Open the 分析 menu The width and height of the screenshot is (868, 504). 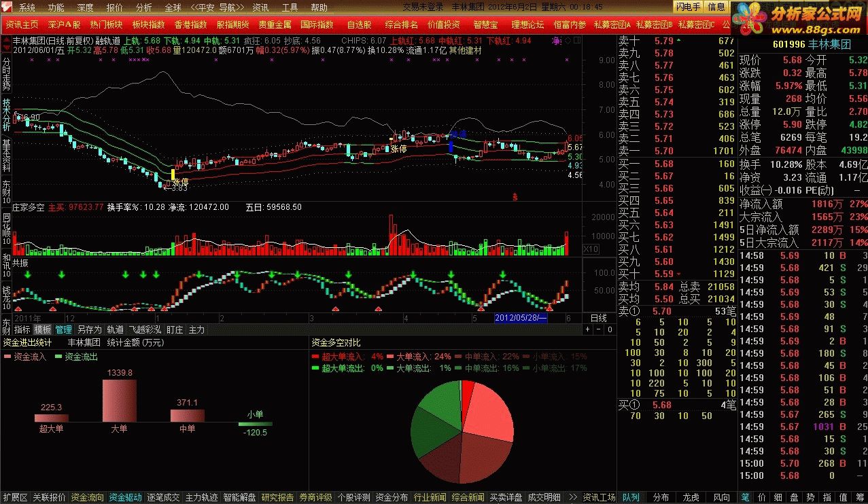click(144, 7)
